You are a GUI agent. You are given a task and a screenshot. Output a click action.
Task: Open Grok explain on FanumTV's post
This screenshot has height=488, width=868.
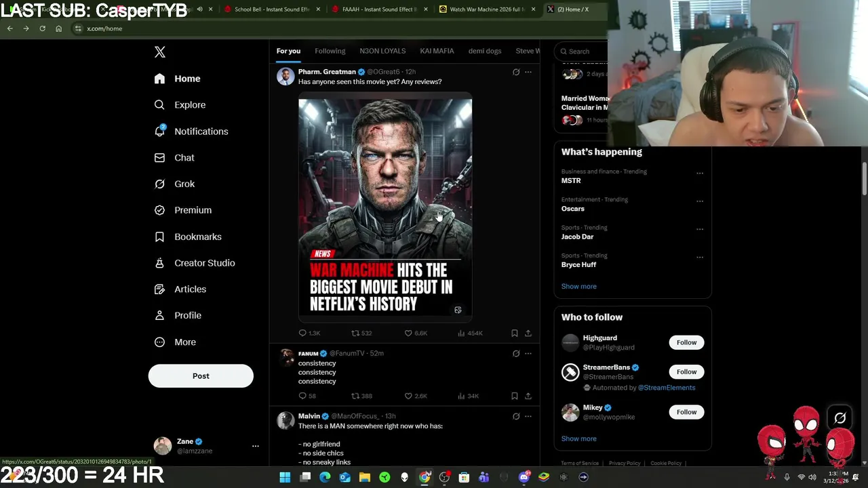516,354
